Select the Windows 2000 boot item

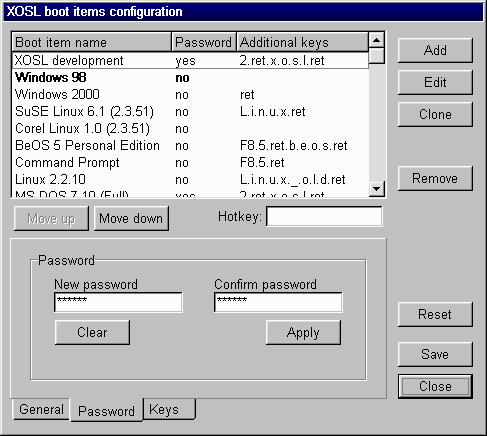coord(190,94)
